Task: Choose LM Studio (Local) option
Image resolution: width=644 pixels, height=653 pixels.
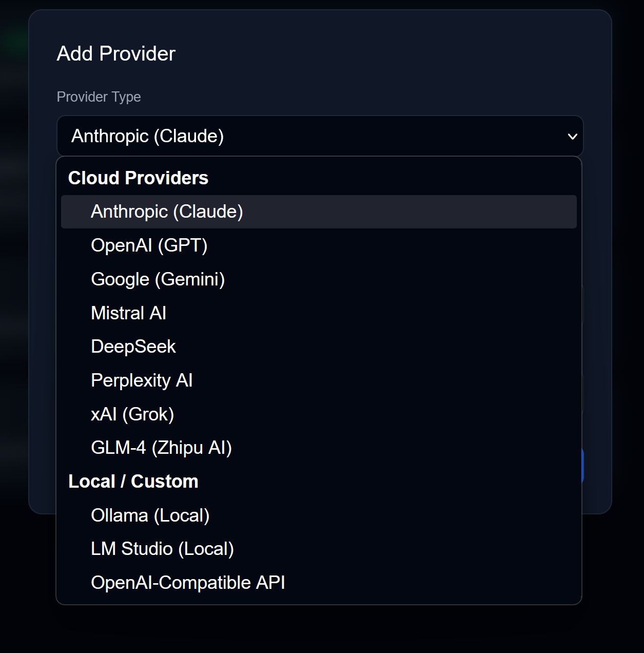Action: click(162, 548)
